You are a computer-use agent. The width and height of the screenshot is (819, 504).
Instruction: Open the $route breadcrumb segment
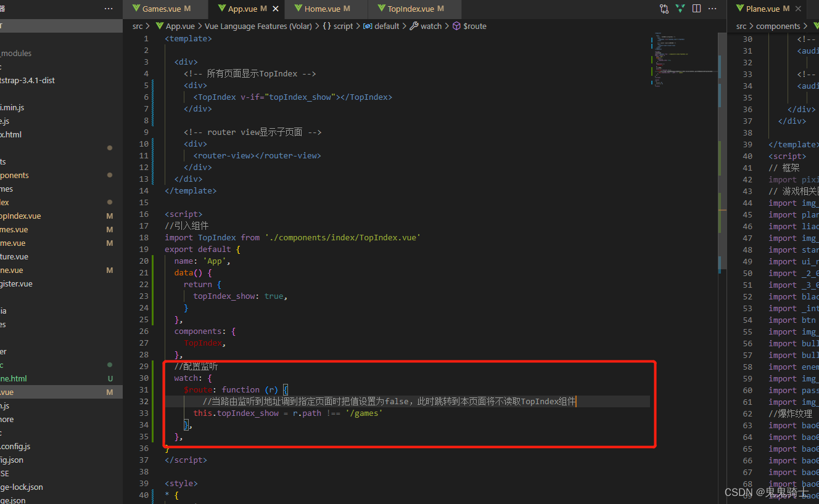pos(470,26)
